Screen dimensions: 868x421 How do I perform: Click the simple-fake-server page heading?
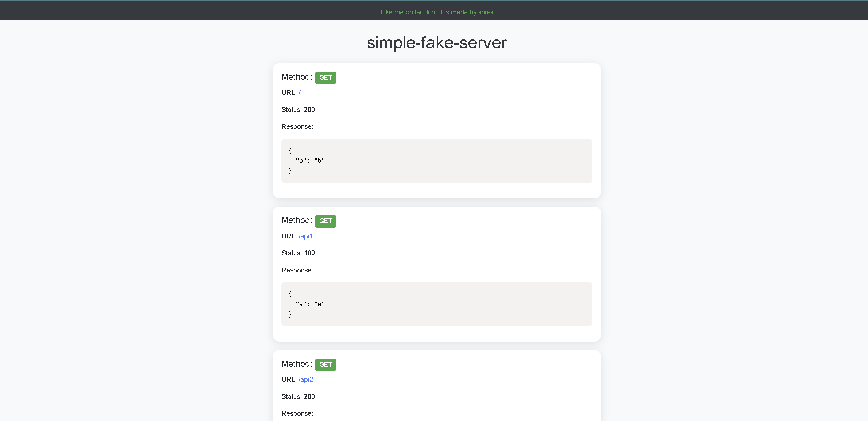(437, 43)
